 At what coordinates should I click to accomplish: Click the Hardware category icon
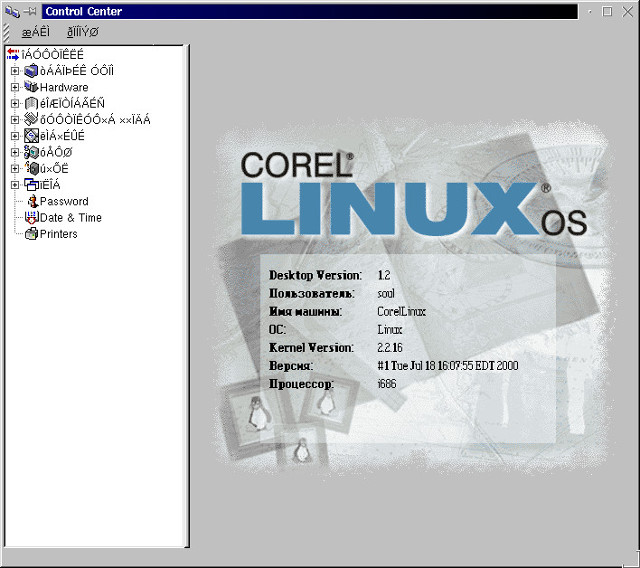coord(31,87)
